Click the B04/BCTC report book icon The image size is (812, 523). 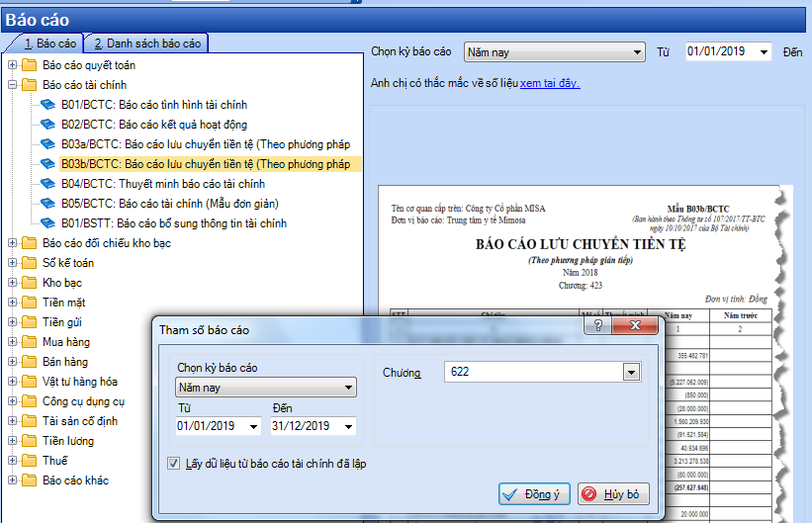click(x=48, y=184)
